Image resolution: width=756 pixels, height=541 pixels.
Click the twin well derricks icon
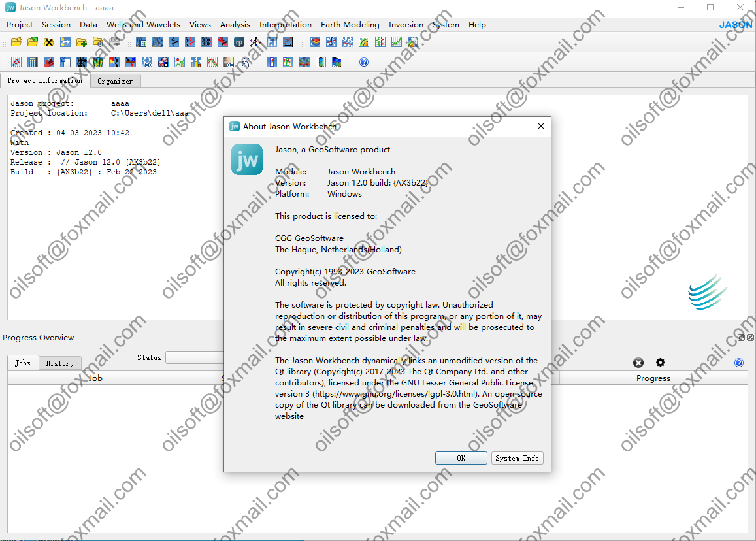(157, 42)
